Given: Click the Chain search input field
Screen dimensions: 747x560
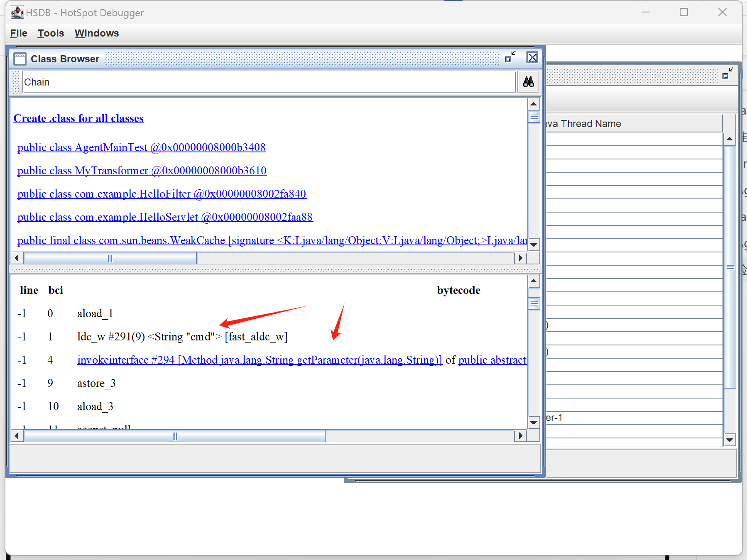Looking at the screenshot, I should pyautogui.click(x=268, y=82).
